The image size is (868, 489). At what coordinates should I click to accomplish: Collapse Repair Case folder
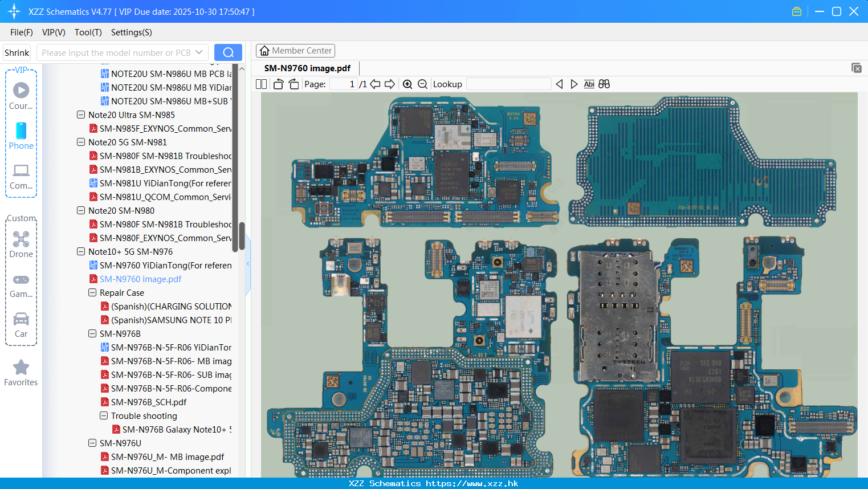[x=92, y=292]
